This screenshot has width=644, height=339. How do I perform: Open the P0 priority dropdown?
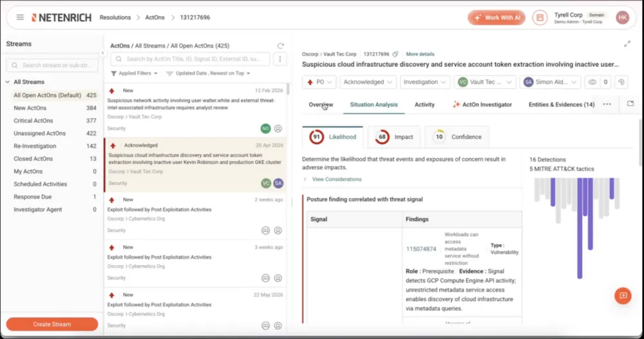pos(319,82)
